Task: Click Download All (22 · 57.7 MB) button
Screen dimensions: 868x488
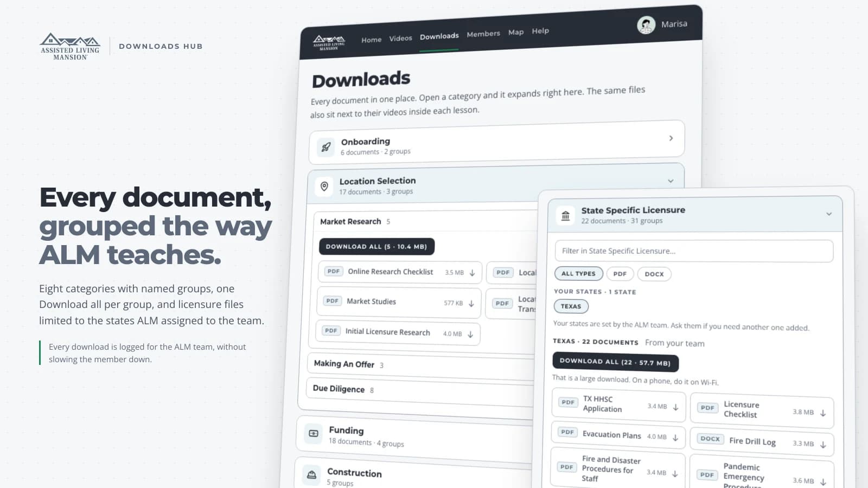Action: (615, 362)
